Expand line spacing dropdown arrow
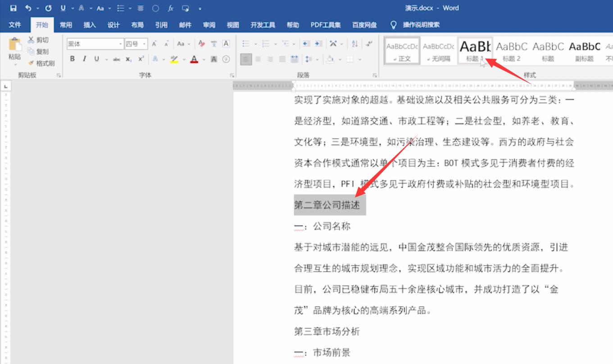 point(317,59)
